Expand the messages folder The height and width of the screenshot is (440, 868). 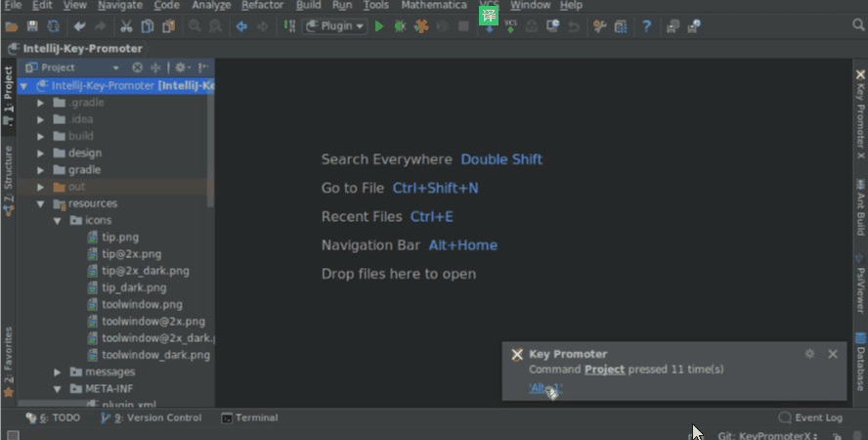pos(57,372)
